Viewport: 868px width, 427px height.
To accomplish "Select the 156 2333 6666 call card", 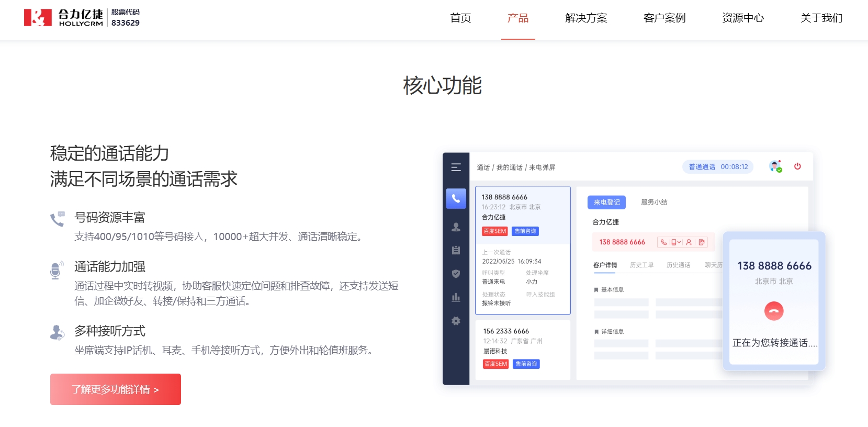I will (x=523, y=350).
